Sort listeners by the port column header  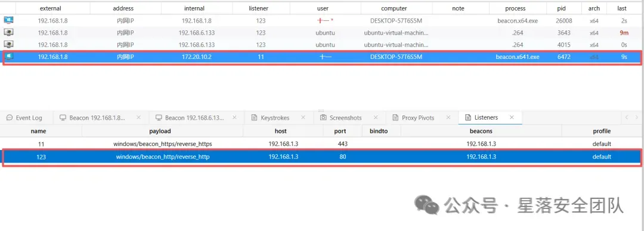(340, 132)
